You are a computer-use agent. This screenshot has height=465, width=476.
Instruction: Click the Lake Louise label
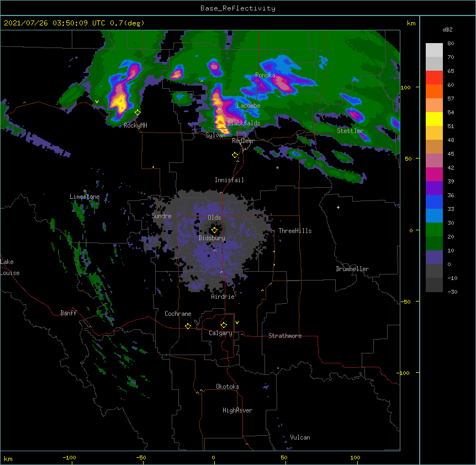(10, 267)
